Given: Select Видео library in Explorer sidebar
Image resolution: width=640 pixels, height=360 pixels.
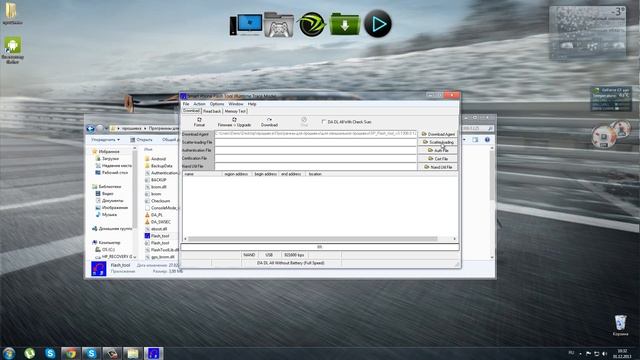Looking at the screenshot, I should [x=105, y=193].
